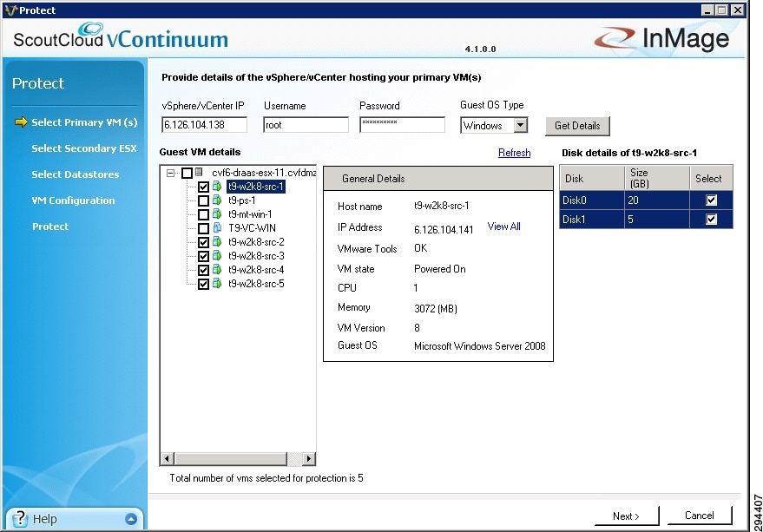Viewport: 763px width, 532px height.
Task: Open the Guest OS Type dropdown
Action: pos(520,126)
